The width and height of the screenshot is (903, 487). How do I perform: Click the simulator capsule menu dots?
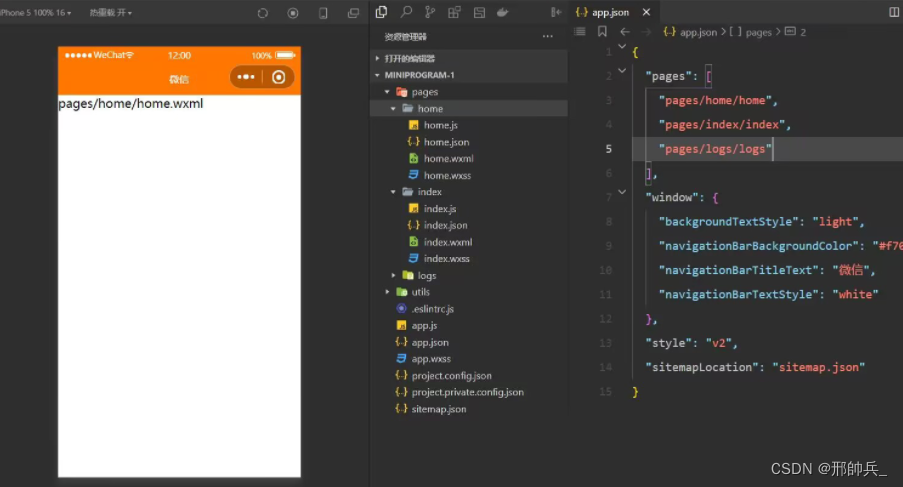pos(246,77)
